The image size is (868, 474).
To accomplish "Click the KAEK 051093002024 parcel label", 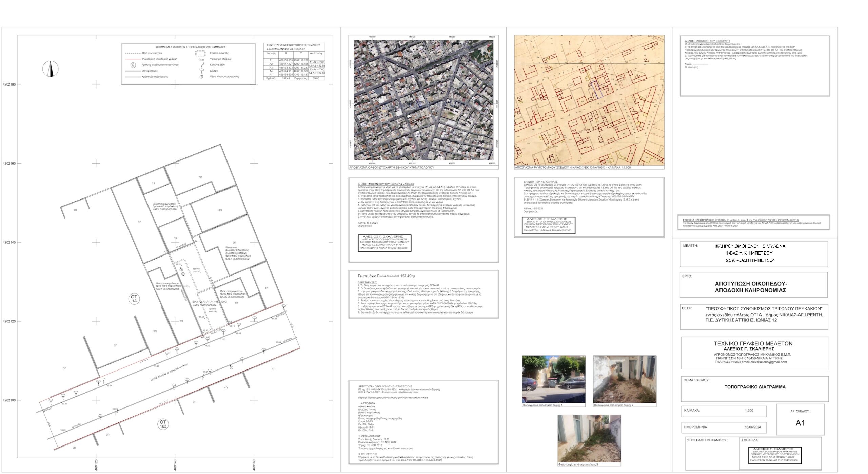I will pos(204,305).
